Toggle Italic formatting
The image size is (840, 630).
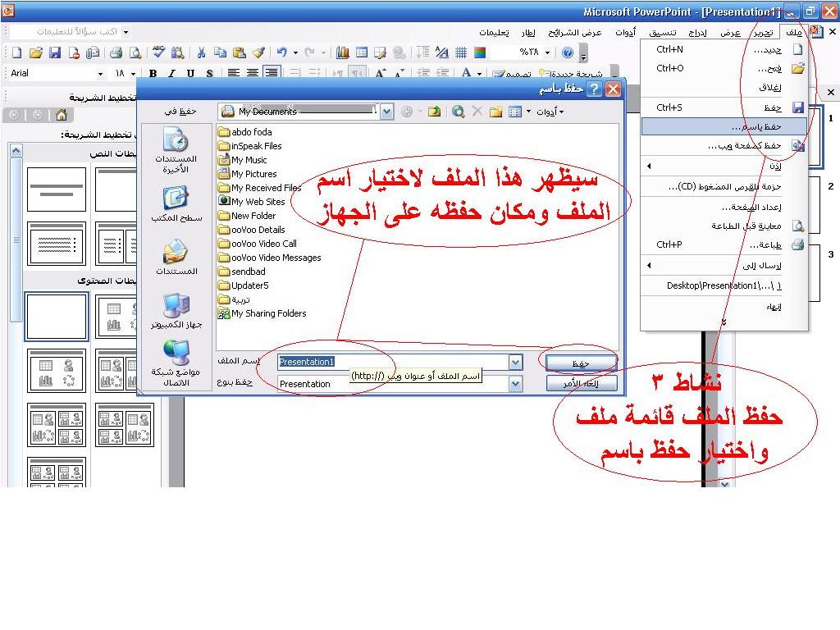[172, 73]
